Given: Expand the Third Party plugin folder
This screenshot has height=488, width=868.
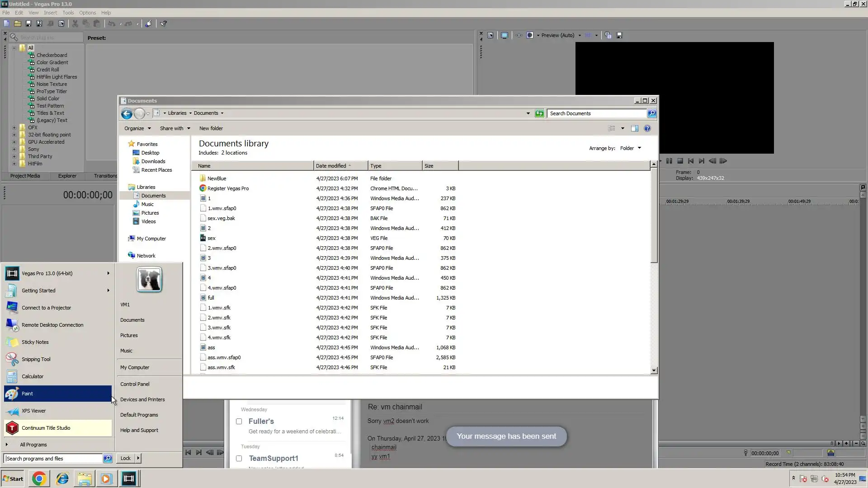Looking at the screenshot, I should coord(14,156).
